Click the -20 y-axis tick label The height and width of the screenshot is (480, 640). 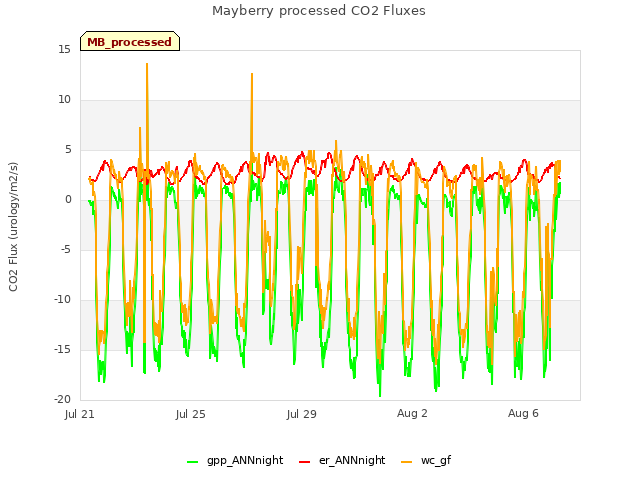click(x=62, y=399)
